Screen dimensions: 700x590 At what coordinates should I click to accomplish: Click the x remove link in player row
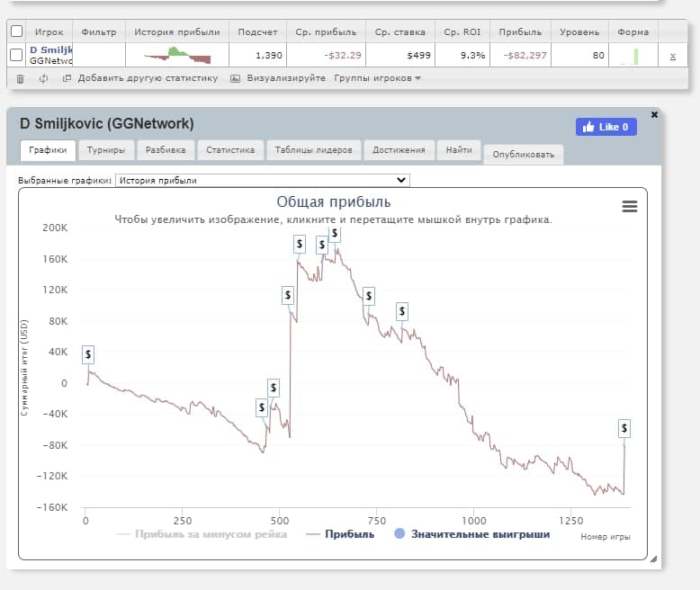tap(672, 56)
